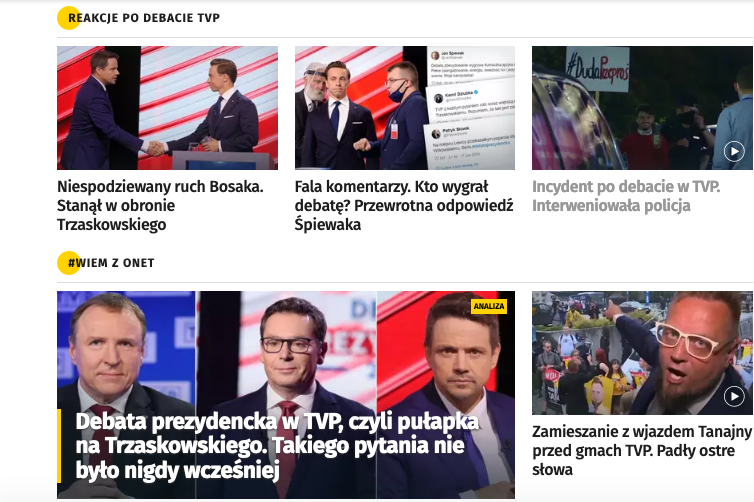This screenshot has width=754, height=502.
Task: Play the police incident video
Action: tap(734, 152)
